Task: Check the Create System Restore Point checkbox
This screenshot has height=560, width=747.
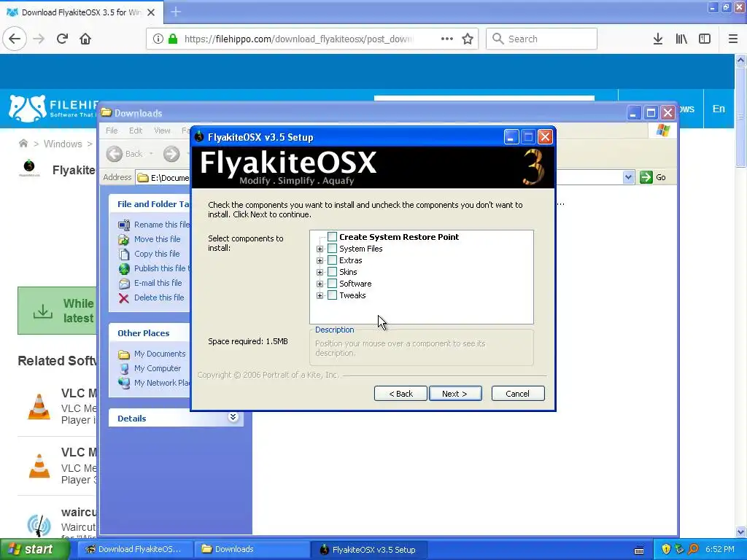Action: pos(332,237)
